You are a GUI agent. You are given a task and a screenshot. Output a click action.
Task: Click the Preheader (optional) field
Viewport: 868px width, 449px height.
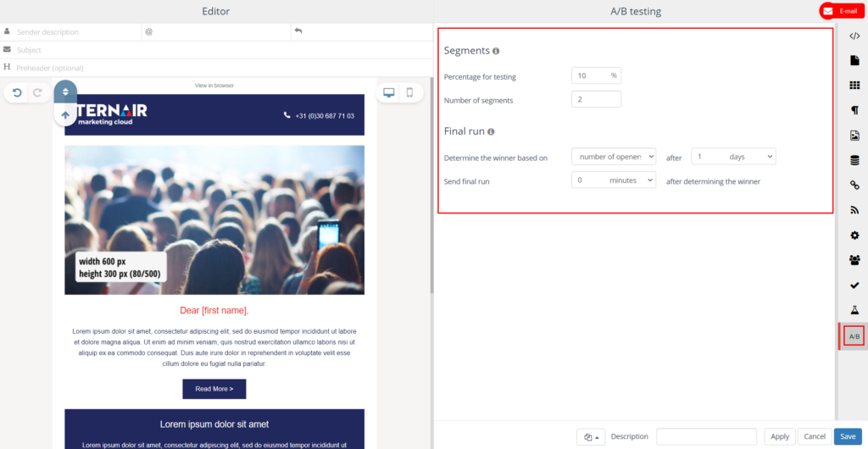pyautogui.click(x=216, y=68)
